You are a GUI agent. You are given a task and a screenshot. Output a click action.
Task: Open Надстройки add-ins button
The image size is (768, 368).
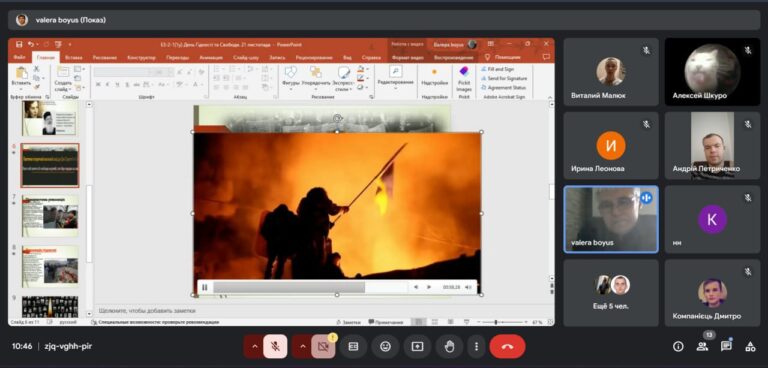434,77
